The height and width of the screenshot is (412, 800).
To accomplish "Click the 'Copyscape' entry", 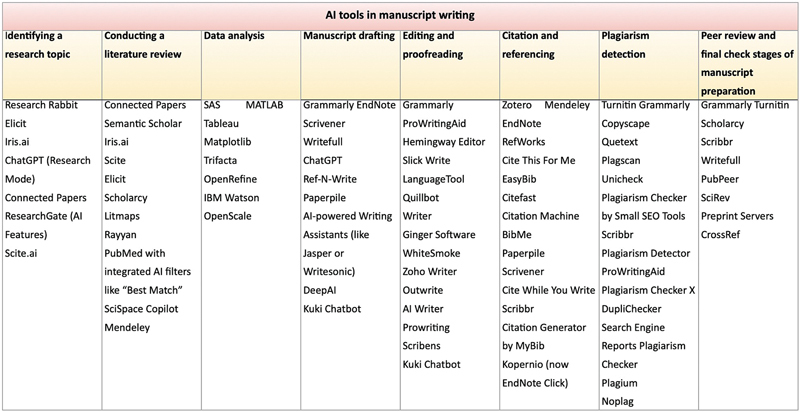I will [x=628, y=123].
